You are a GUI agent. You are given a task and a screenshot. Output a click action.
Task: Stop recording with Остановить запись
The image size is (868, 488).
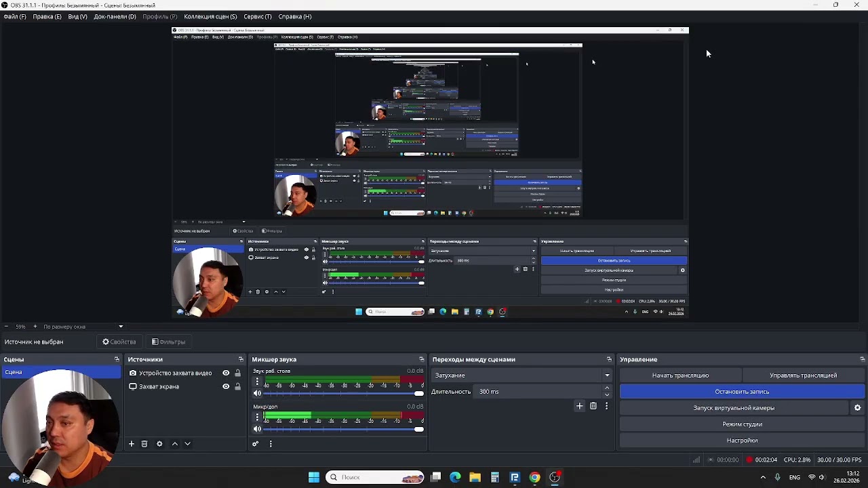pos(742,392)
